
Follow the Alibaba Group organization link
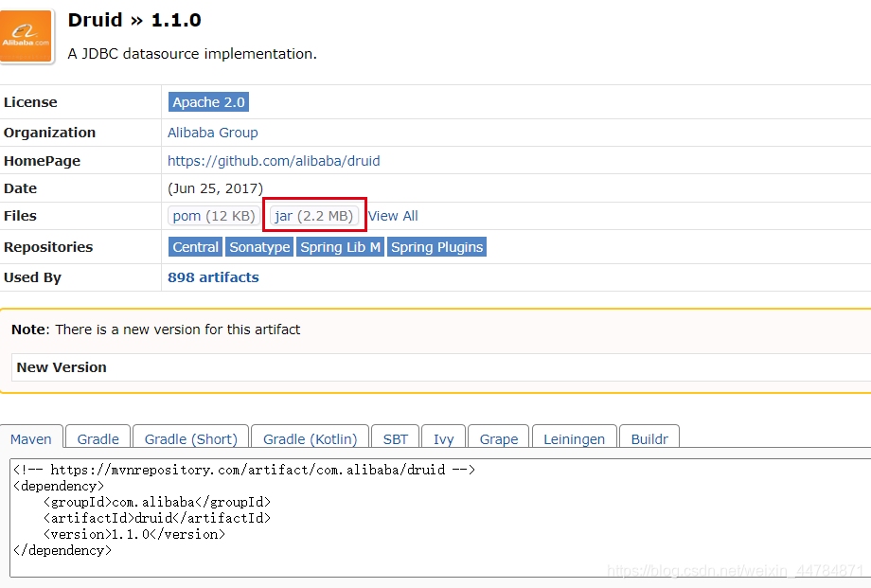[x=213, y=133]
